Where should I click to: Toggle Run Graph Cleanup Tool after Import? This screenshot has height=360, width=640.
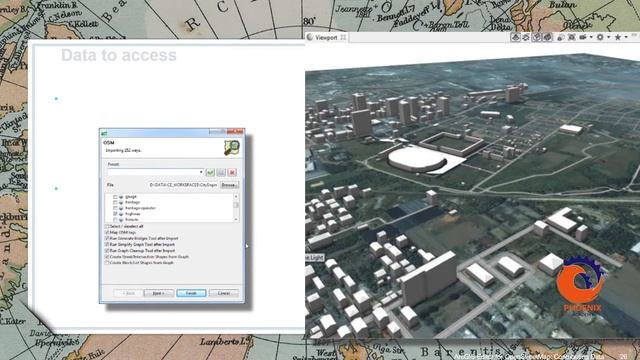(x=107, y=251)
